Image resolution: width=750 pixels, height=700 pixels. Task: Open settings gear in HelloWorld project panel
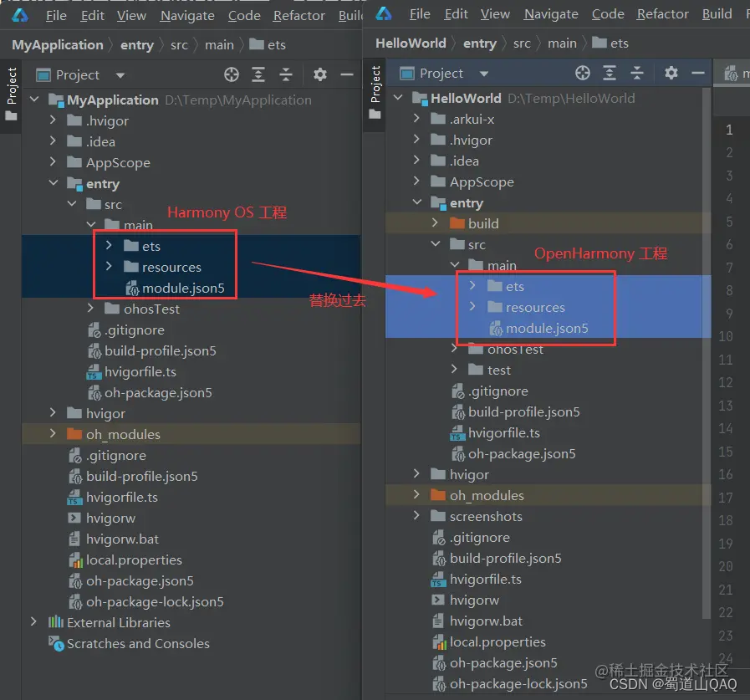point(671,74)
